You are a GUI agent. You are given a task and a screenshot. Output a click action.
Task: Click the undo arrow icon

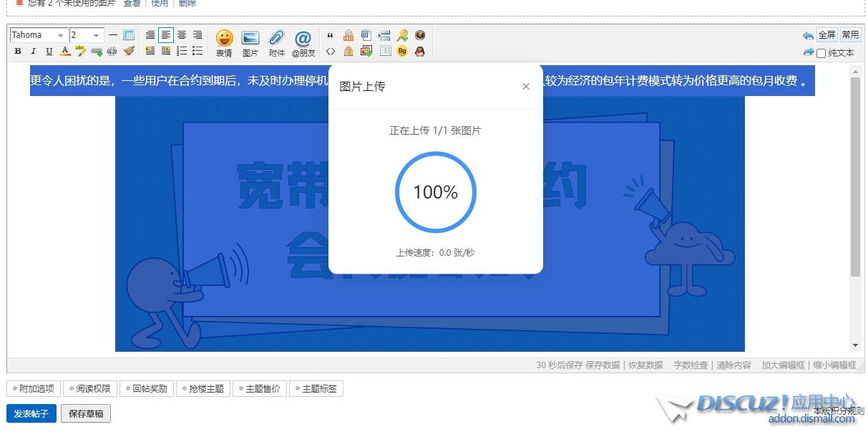[808, 35]
